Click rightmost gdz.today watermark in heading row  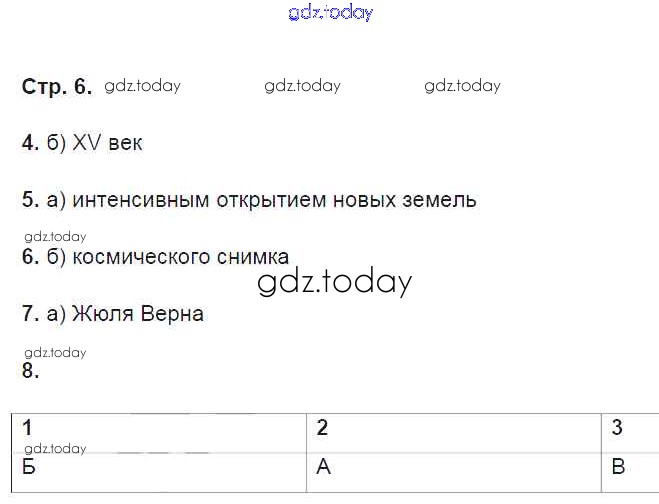click(462, 86)
